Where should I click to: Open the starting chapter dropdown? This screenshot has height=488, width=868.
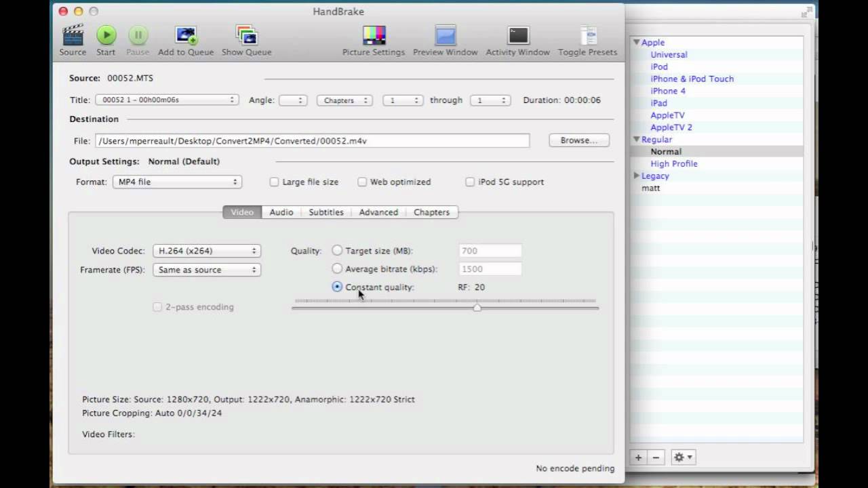click(x=403, y=100)
